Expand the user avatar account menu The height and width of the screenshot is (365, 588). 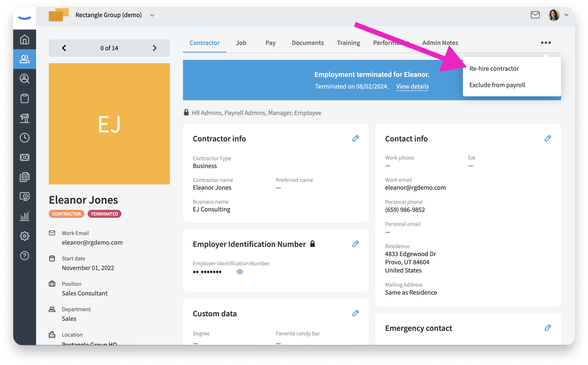point(566,15)
